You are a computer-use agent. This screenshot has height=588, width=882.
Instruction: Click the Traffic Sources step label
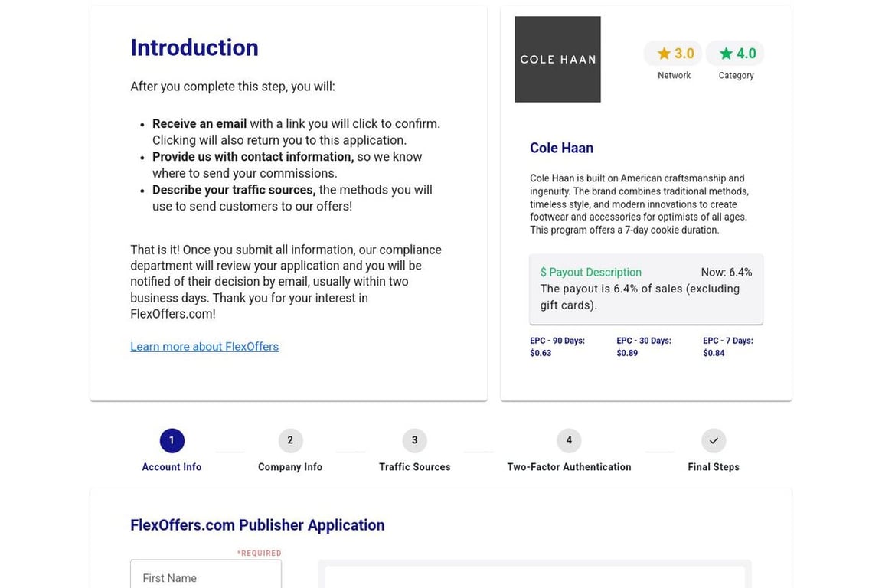pos(414,467)
